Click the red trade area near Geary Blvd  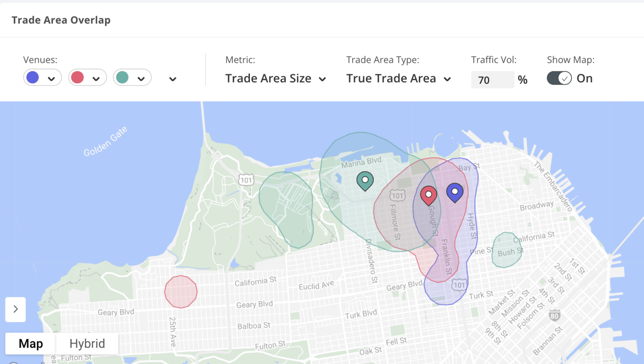tap(181, 291)
